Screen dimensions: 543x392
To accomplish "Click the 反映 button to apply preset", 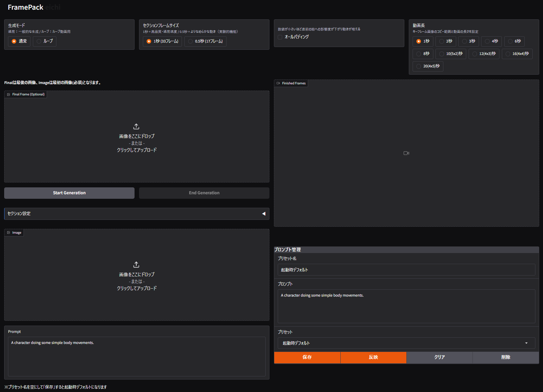I will 374,357.
